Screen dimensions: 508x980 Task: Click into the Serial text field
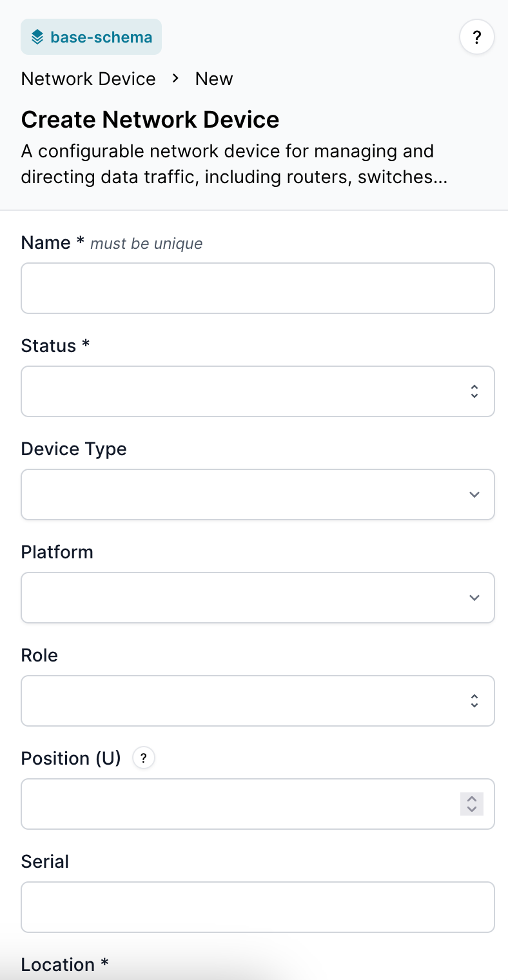(x=258, y=907)
